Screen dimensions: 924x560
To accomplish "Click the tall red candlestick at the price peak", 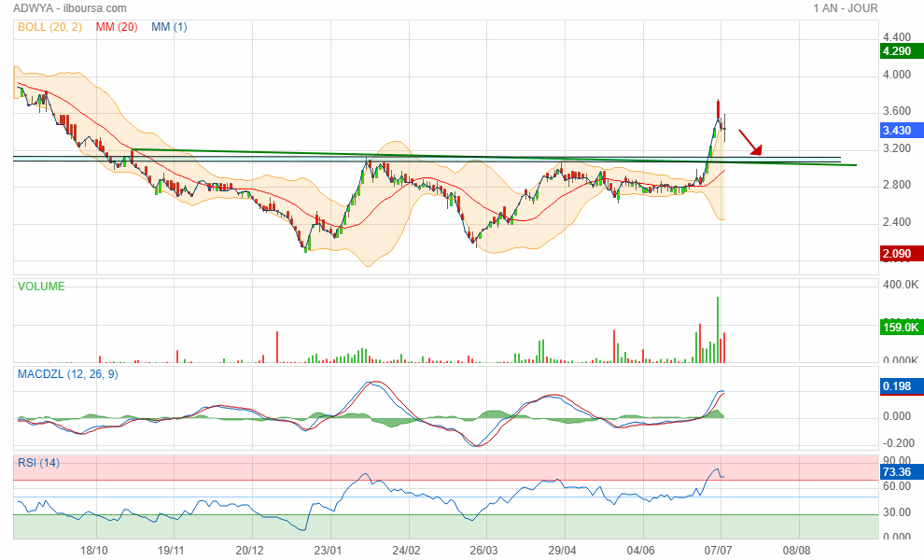I will (x=718, y=109).
